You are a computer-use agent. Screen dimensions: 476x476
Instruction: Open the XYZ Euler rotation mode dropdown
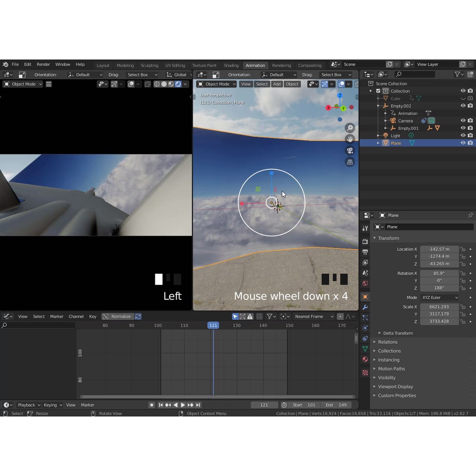pos(439,297)
